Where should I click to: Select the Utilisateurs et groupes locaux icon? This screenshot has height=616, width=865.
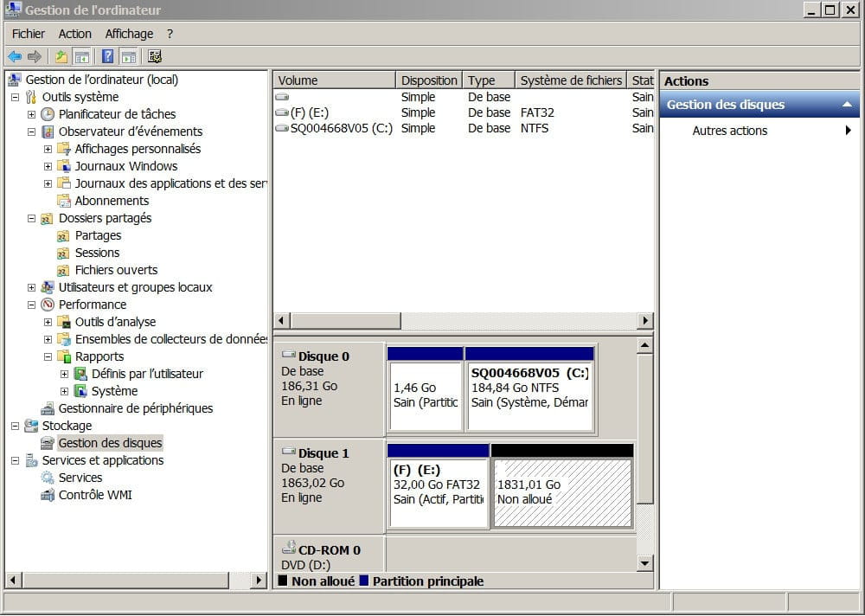48,287
